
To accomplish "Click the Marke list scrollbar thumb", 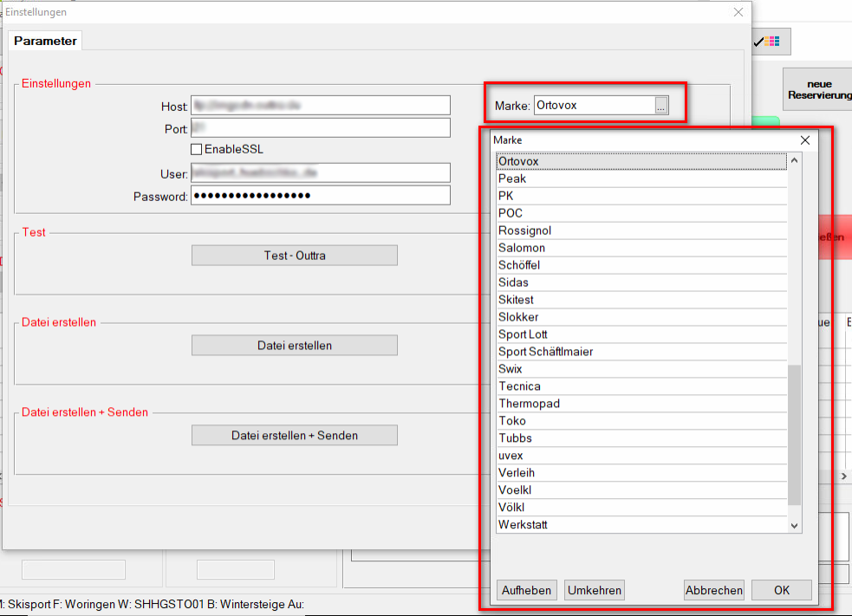I will [x=795, y=435].
